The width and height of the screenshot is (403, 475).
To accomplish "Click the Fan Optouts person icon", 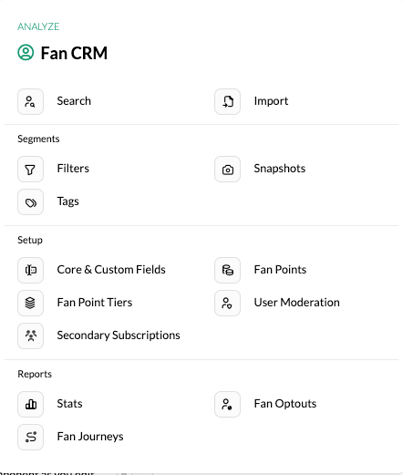I will [x=227, y=404].
